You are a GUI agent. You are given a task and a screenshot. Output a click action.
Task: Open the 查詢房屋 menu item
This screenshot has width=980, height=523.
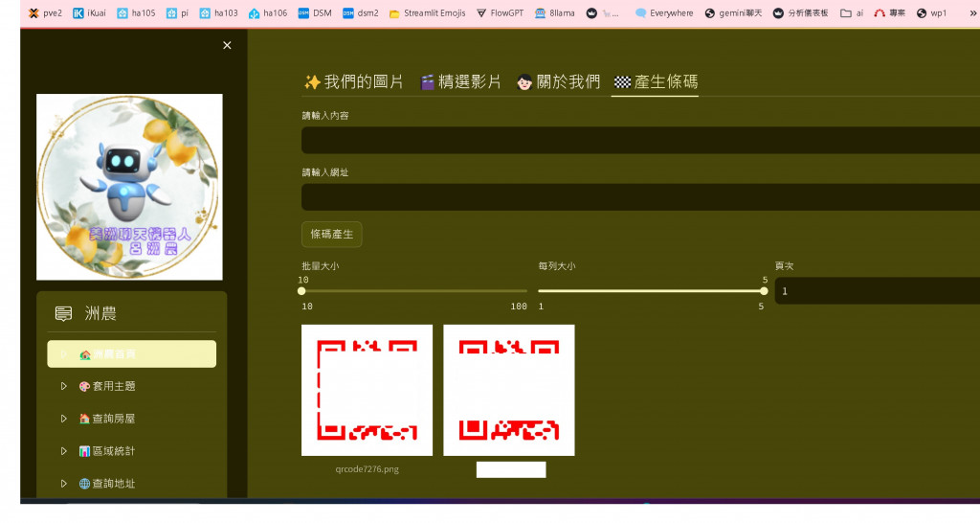tap(132, 419)
